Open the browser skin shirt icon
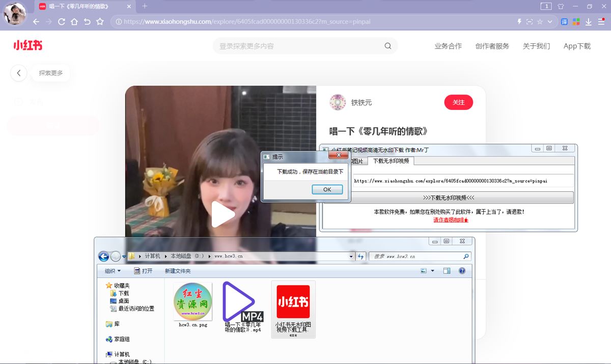 click(561, 6)
